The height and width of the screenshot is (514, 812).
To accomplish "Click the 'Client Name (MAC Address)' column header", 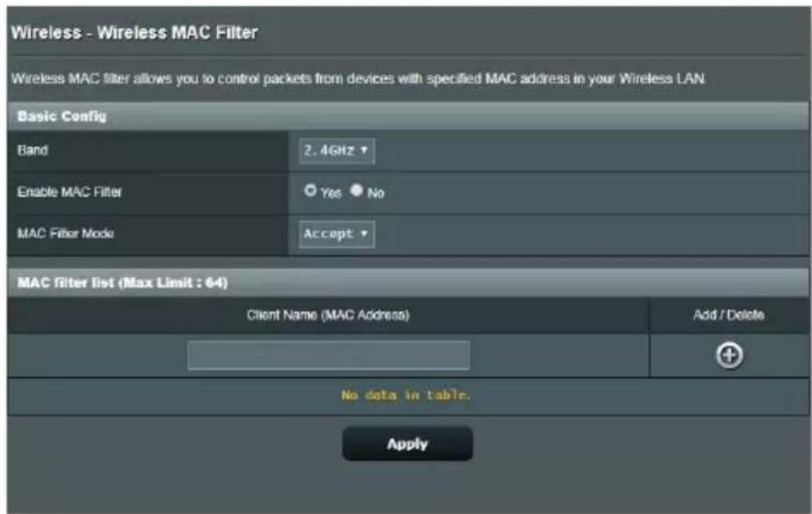I will point(328,315).
